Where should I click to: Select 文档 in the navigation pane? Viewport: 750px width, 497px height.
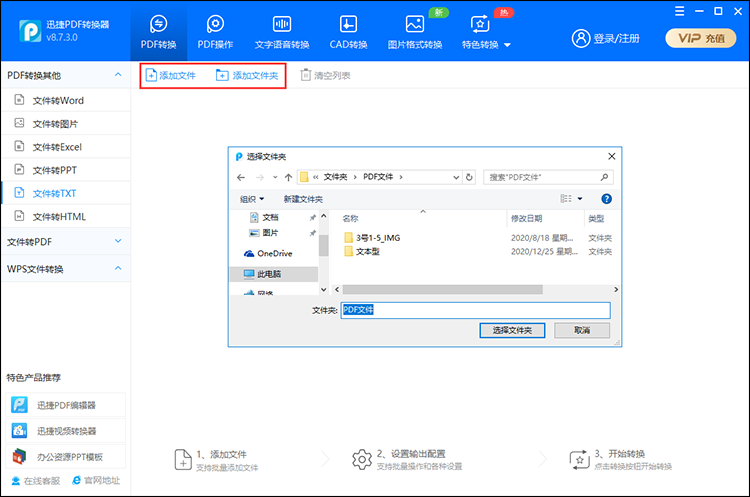[x=271, y=218]
